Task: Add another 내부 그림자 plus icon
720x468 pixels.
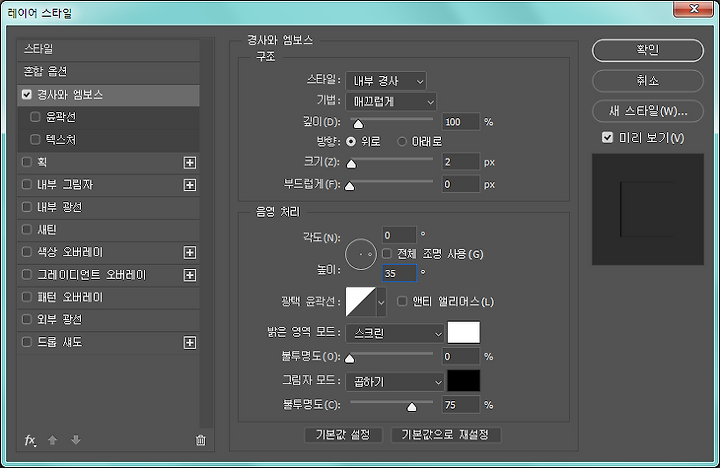Action: 190,185
